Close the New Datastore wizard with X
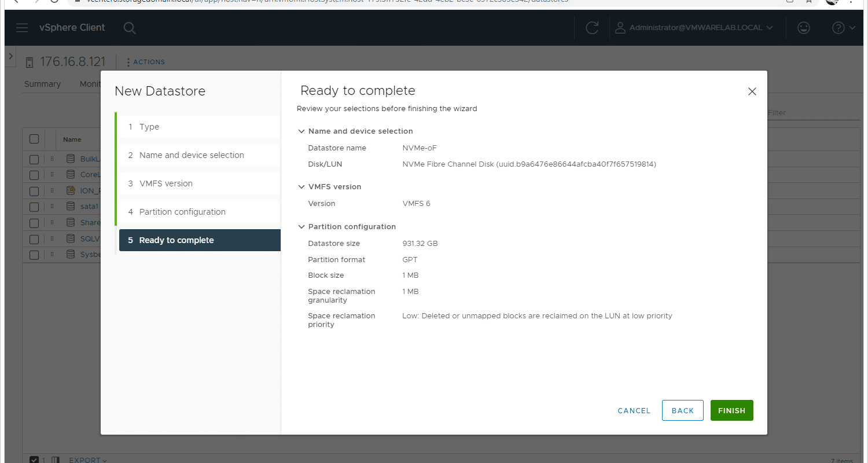Image resolution: width=868 pixels, height=463 pixels. (x=752, y=91)
